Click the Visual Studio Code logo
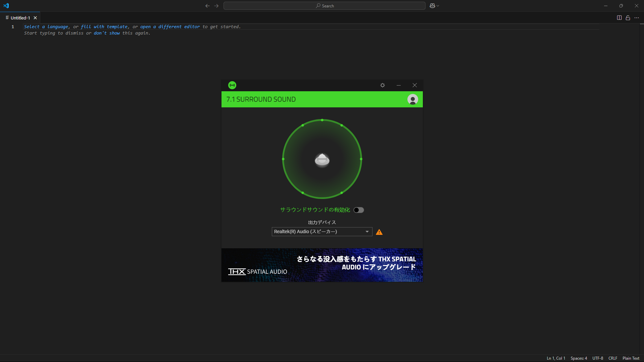The width and height of the screenshot is (644, 362). click(6, 6)
